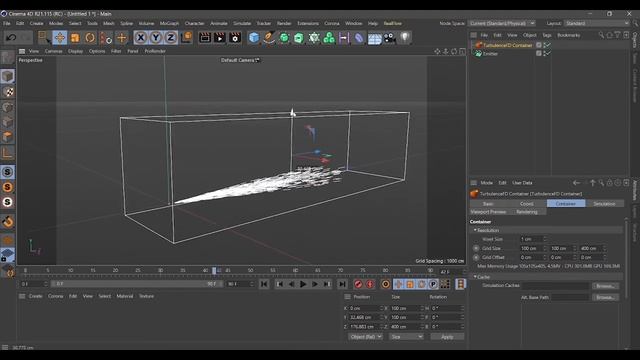Switch to the Simulation tab
The height and width of the screenshot is (360, 640).
(604, 204)
